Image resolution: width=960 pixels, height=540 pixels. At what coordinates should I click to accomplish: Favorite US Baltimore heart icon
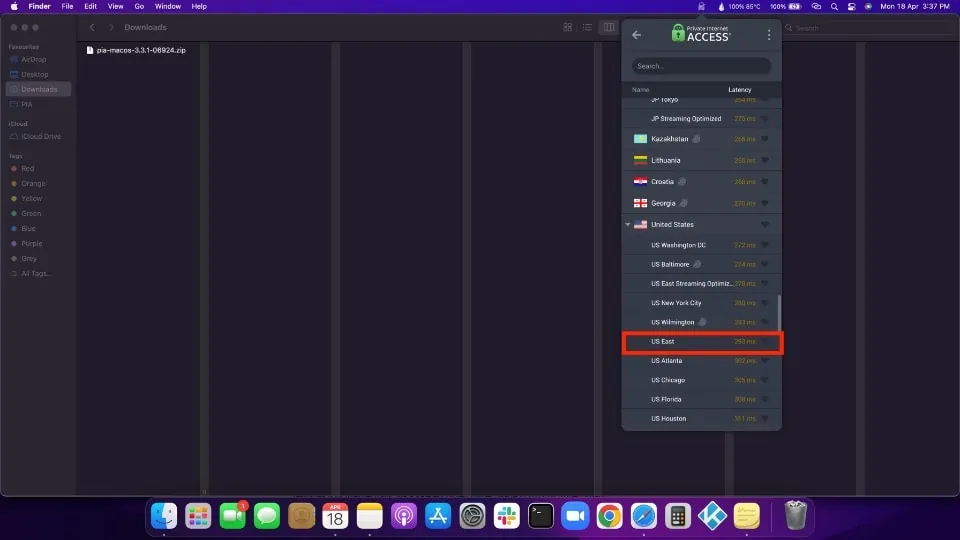[765, 264]
